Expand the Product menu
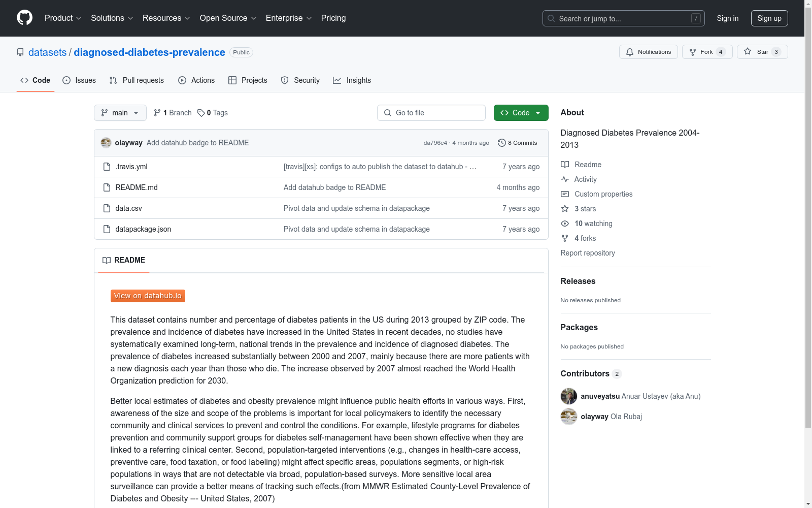The width and height of the screenshot is (812, 508). click(x=63, y=18)
